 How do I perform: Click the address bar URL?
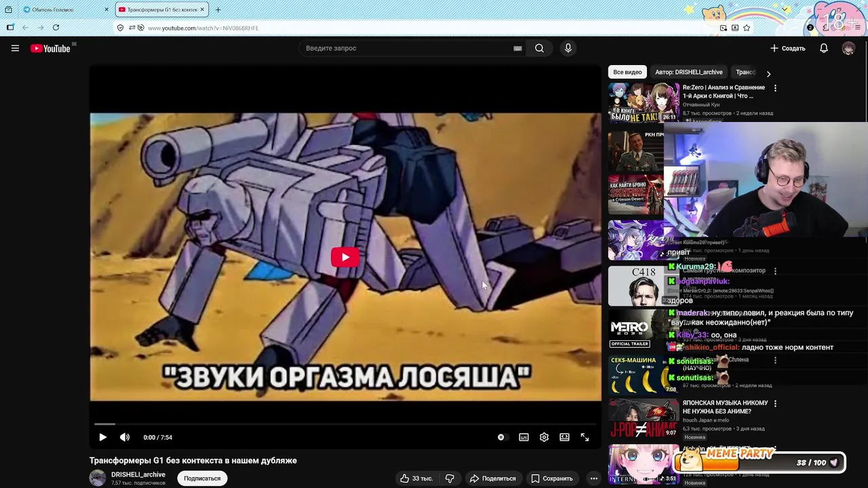coord(203,28)
